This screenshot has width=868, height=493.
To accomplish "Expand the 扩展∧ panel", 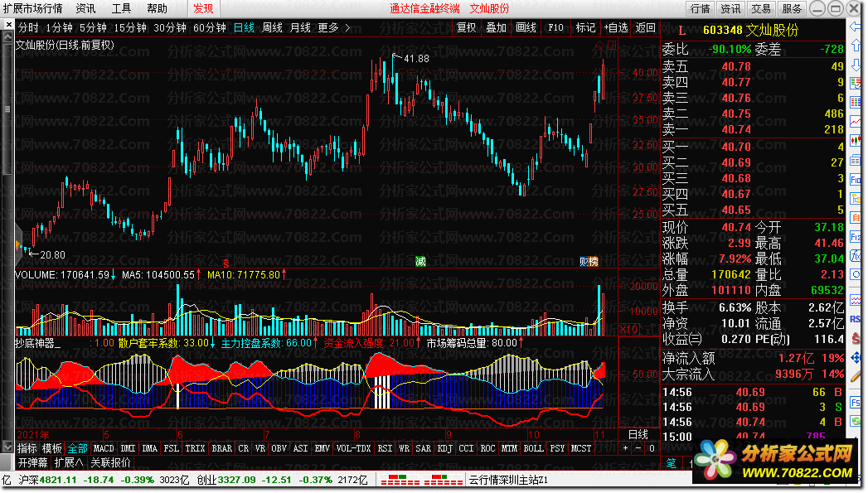I will 69,462.
